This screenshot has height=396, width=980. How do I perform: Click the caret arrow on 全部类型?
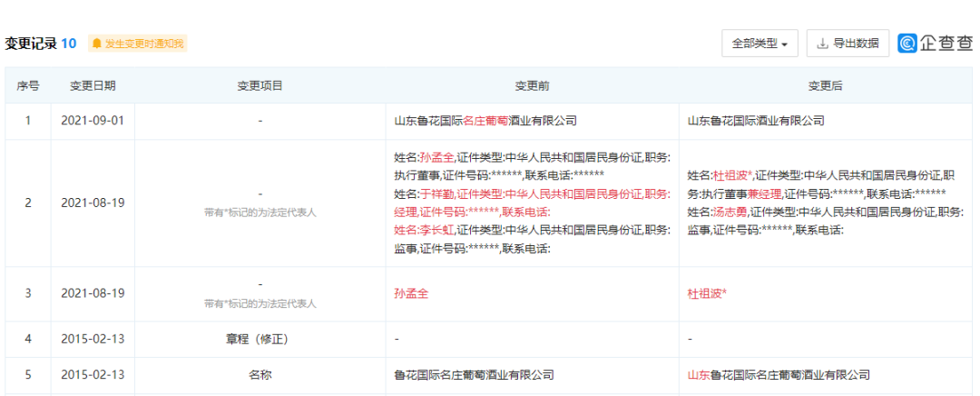(785, 45)
